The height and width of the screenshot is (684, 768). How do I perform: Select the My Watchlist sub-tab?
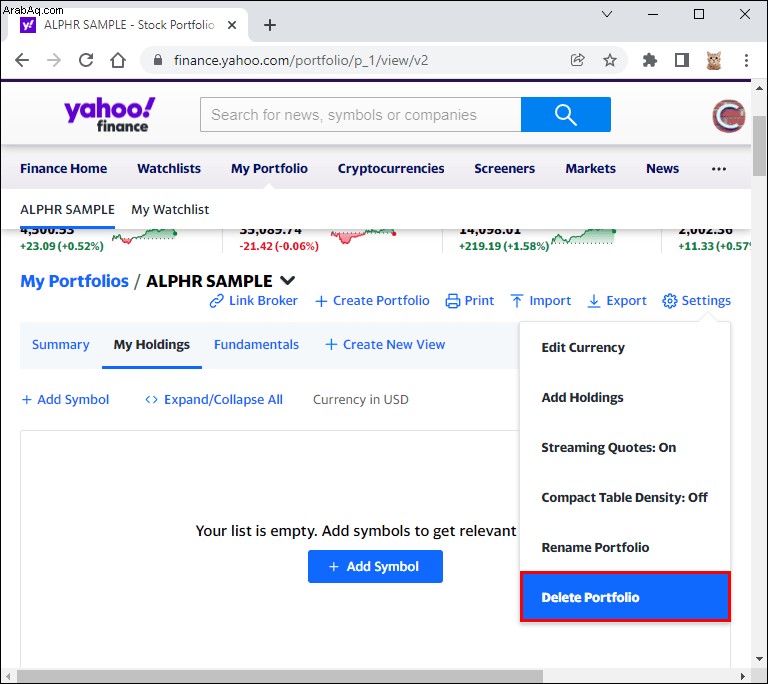point(170,210)
